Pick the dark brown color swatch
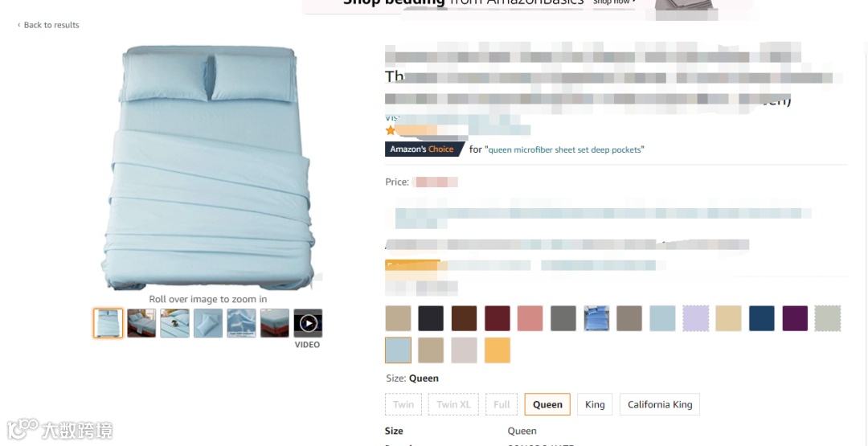 [464, 318]
